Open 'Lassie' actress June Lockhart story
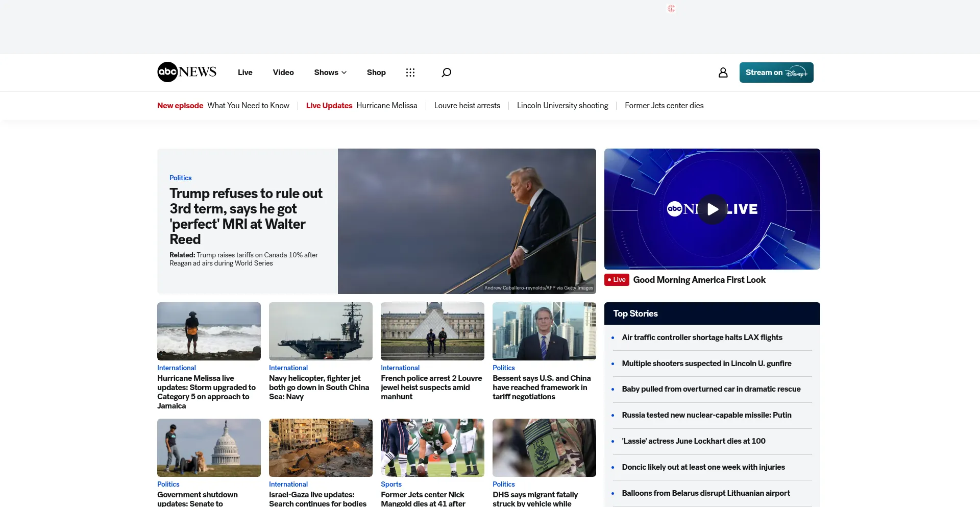Screen dimensions: 980x507 click(x=694, y=441)
